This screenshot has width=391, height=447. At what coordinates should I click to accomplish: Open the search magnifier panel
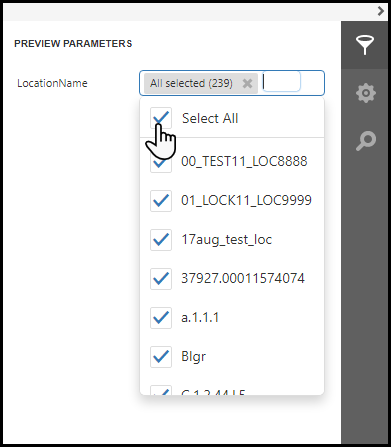coord(366,141)
